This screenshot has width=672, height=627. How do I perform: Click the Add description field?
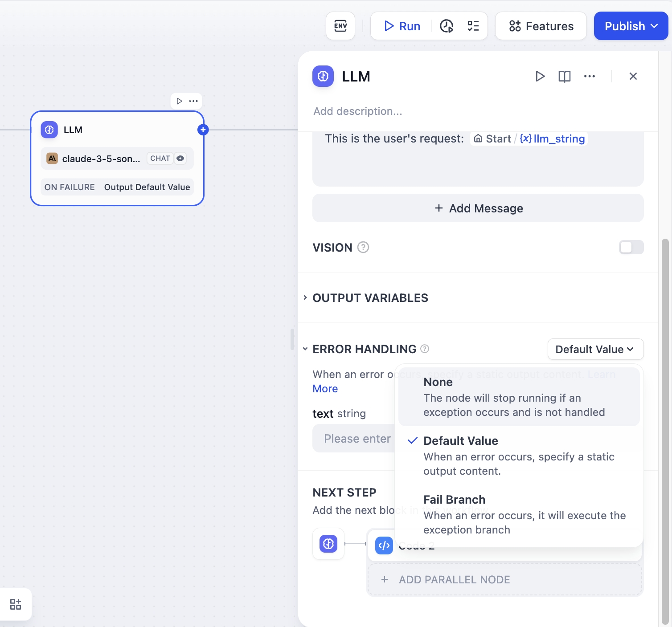point(358,111)
